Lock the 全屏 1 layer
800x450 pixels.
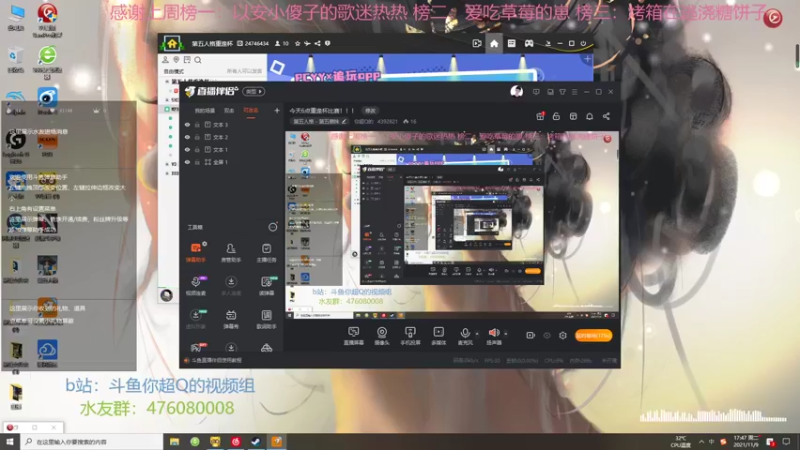(x=197, y=162)
